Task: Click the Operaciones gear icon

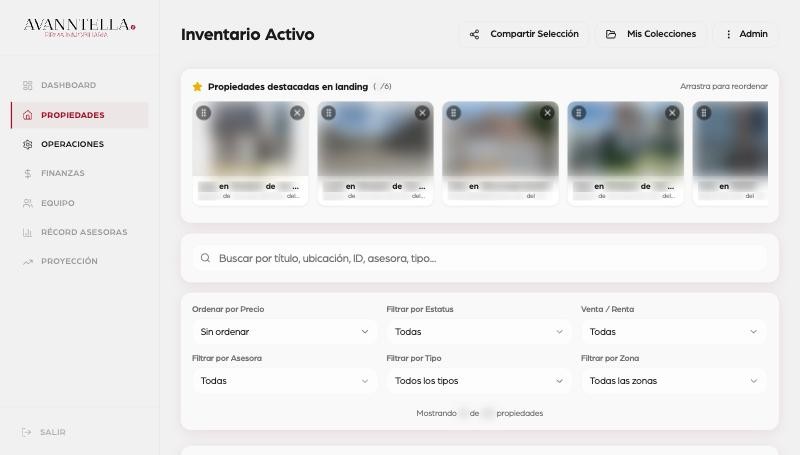Action: (28, 144)
